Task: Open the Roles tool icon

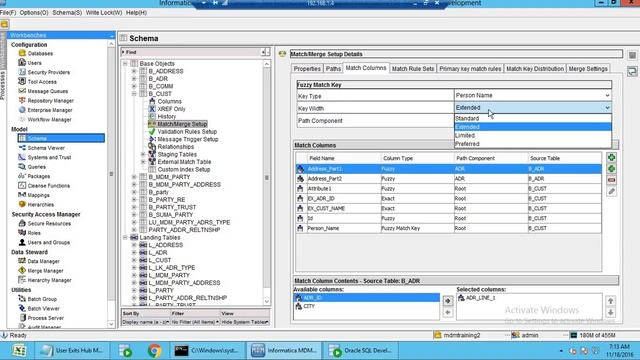Action: click(22, 233)
